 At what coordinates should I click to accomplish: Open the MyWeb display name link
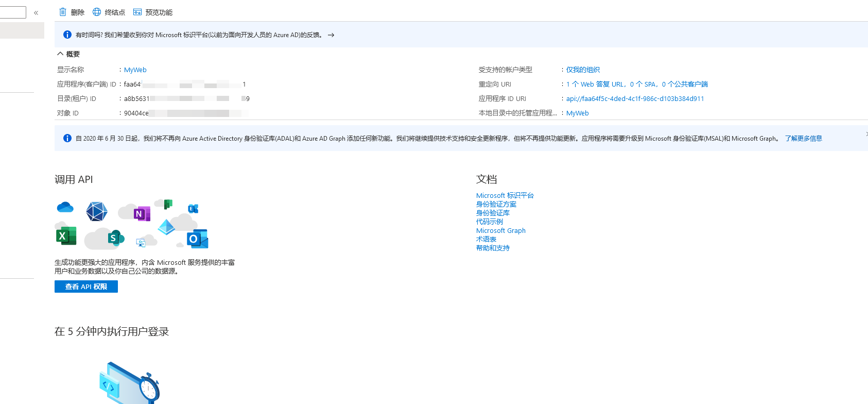tap(135, 70)
